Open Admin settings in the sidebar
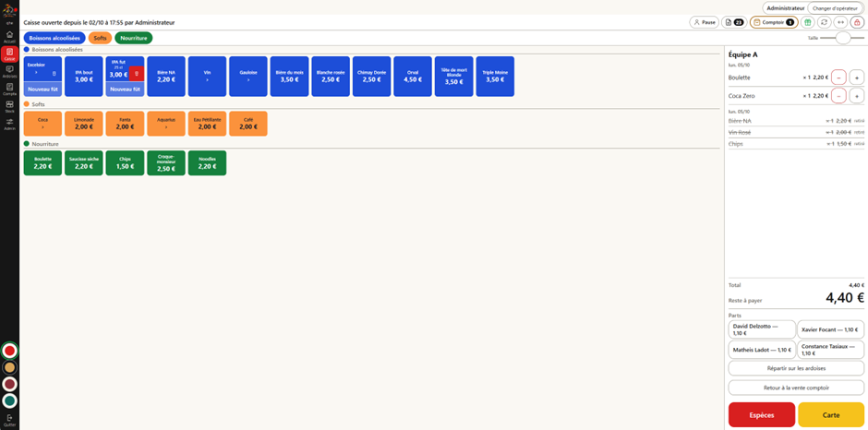The image size is (868, 430). pyautogui.click(x=9, y=124)
